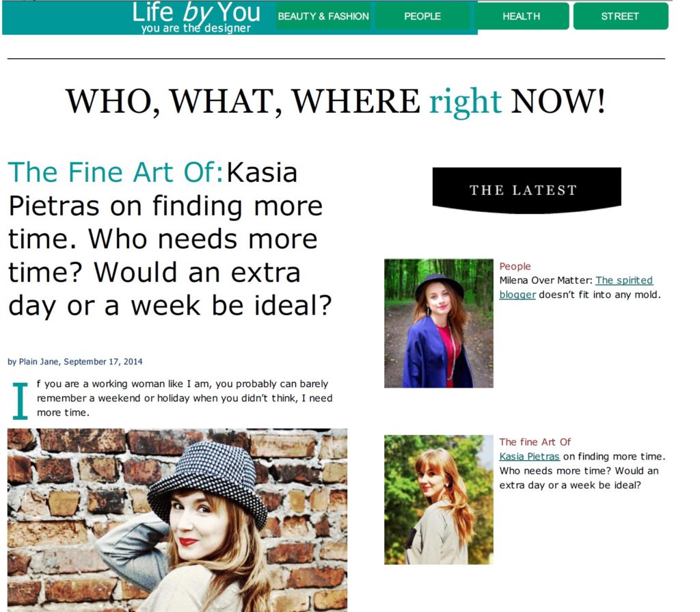The height and width of the screenshot is (612, 700).
Task: Click The Latest black banner
Action: point(527,189)
